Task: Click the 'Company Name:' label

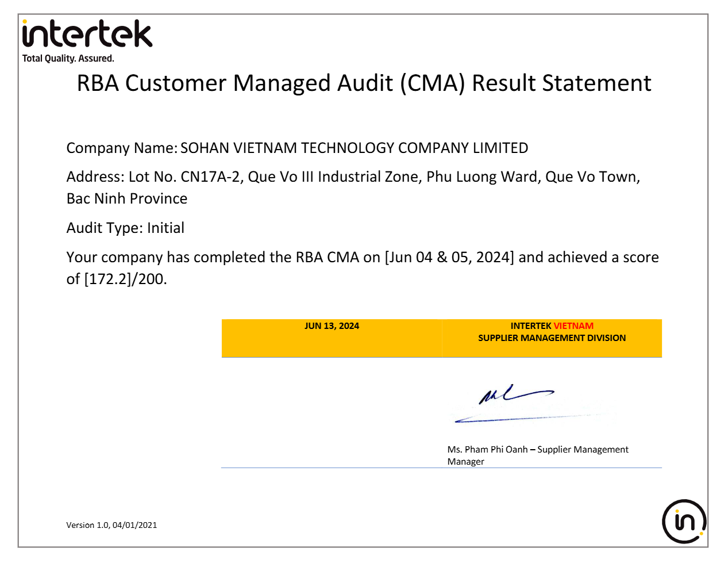Action: [121, 148]
